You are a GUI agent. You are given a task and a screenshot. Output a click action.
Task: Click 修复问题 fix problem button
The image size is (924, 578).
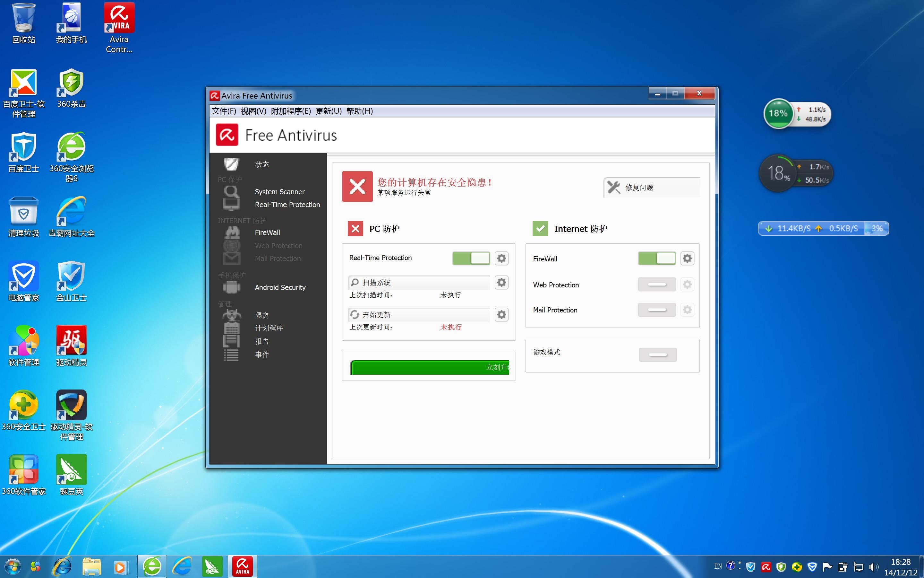pyautogui.click(x=651, y=187)
